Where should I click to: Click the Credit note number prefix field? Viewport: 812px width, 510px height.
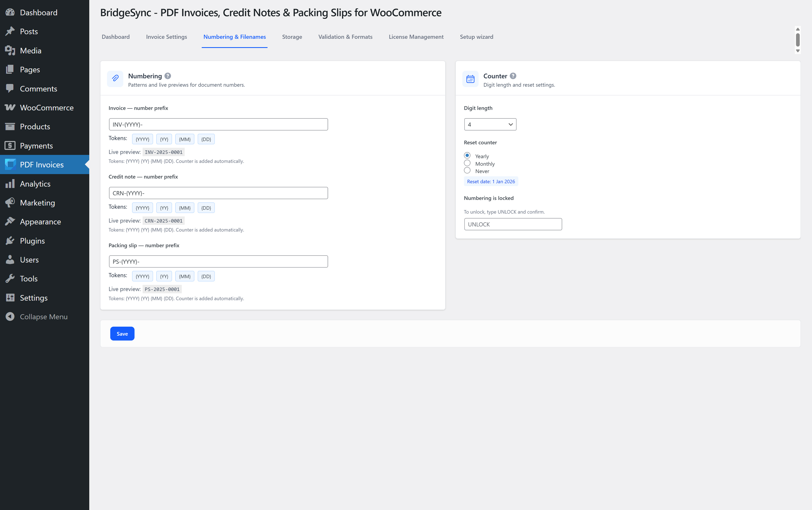pyautogui.click(x=218, y=193)
